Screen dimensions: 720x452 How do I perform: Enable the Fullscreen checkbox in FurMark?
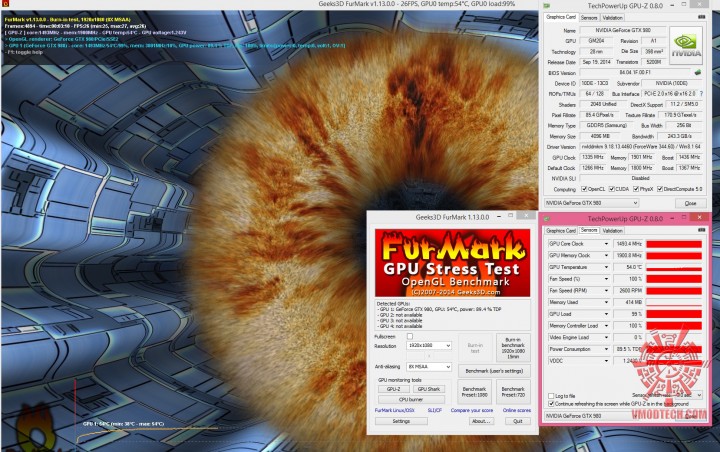pos(410,336)
